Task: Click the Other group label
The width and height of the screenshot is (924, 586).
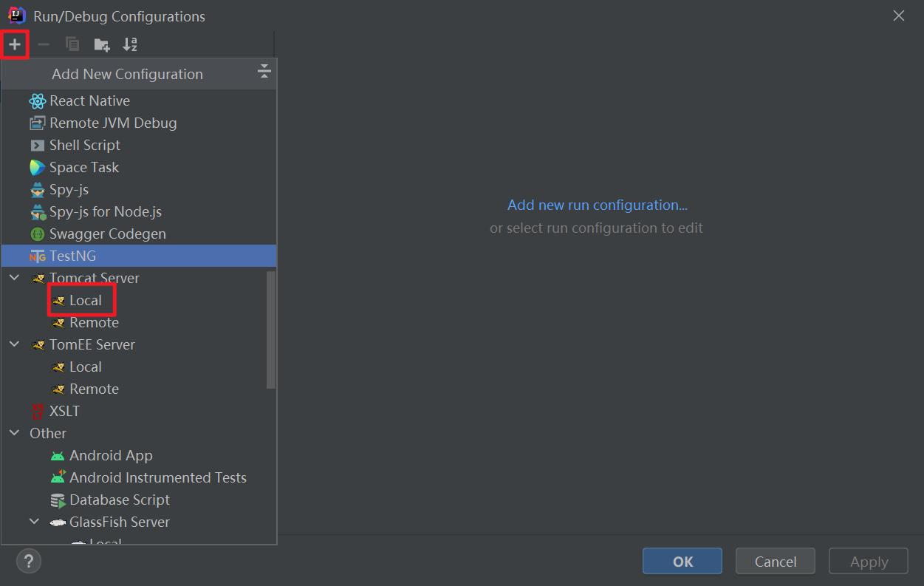Action: tap(48, 434)
